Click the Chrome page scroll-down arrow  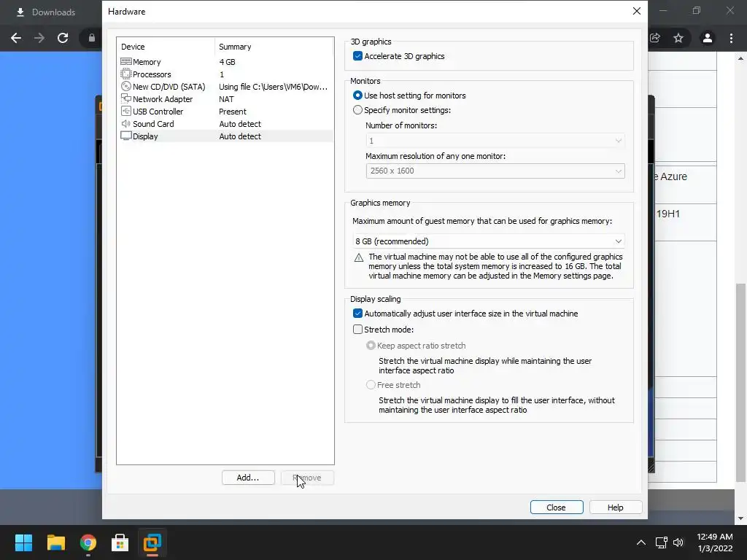tap(740, 518)
